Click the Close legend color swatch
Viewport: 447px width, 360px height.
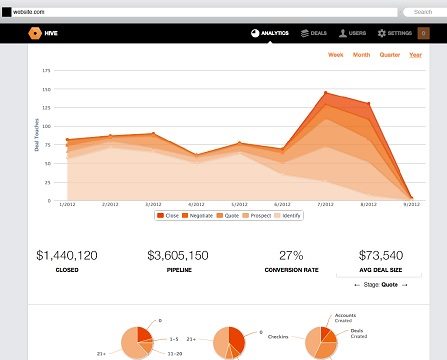[160, 216]
